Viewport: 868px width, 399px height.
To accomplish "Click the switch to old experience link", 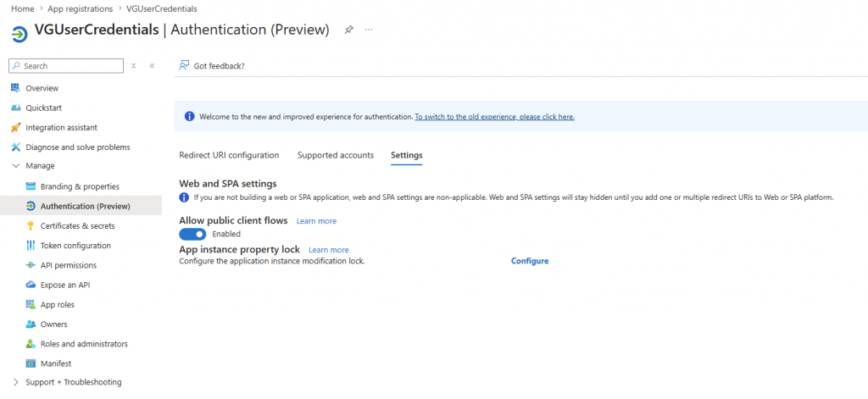I will pyautogui.click(x=494, y=117).
